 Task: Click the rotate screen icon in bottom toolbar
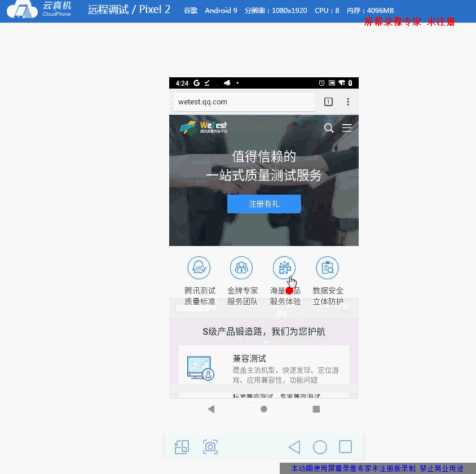182,447
